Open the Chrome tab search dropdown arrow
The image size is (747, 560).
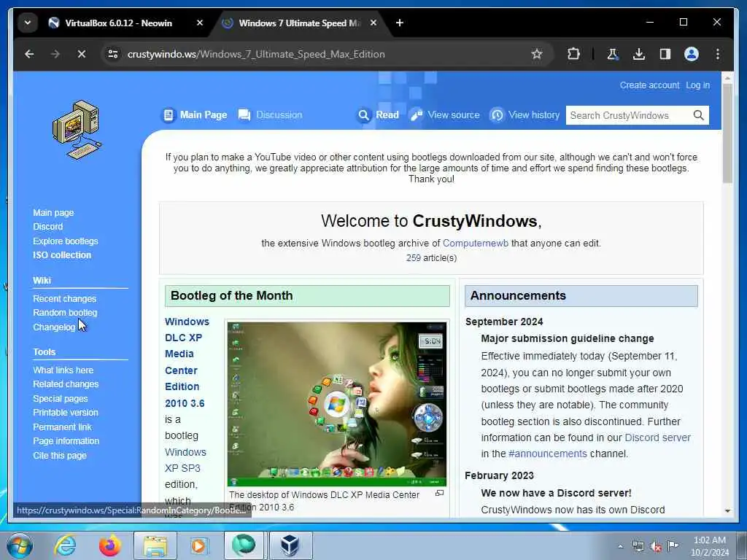click(x=28, y=23)
